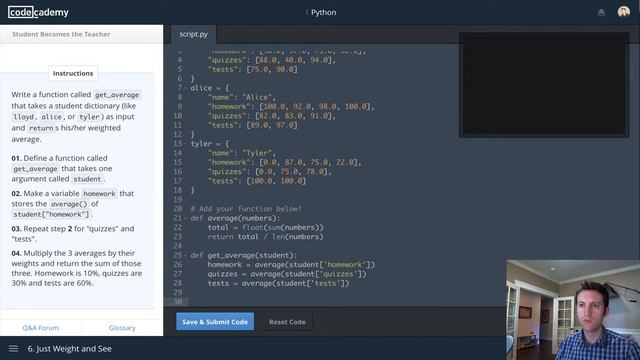The width and height of the screenshot is (640, 360).
Task: Collapse the average function fold arrow
Action: point(186,218)
